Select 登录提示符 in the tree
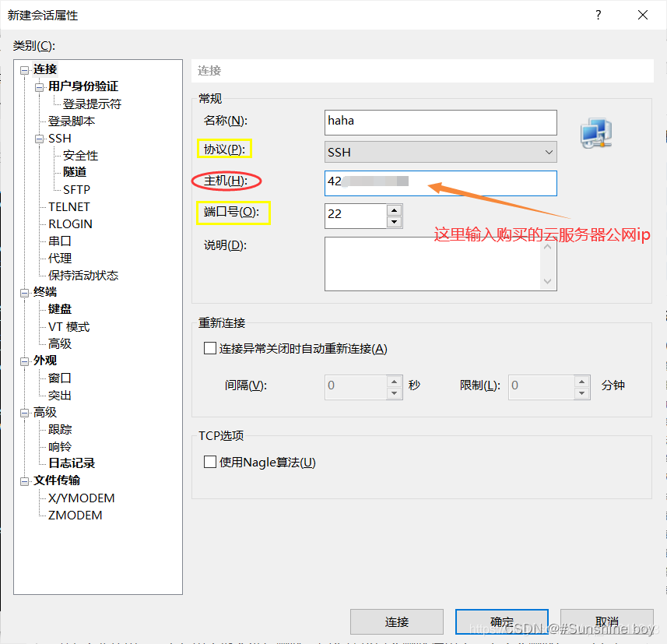667x644 pixels. pyautogui.click(x=92, y=104)
